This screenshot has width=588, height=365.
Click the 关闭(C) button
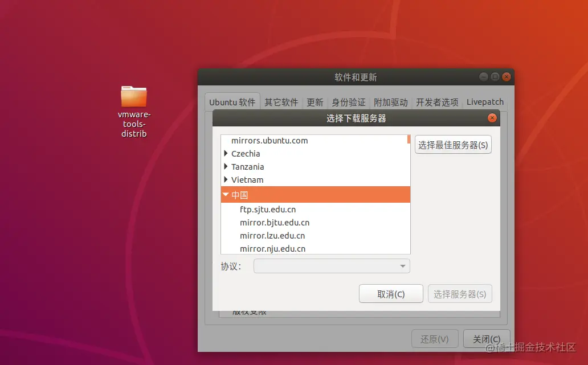487,339
